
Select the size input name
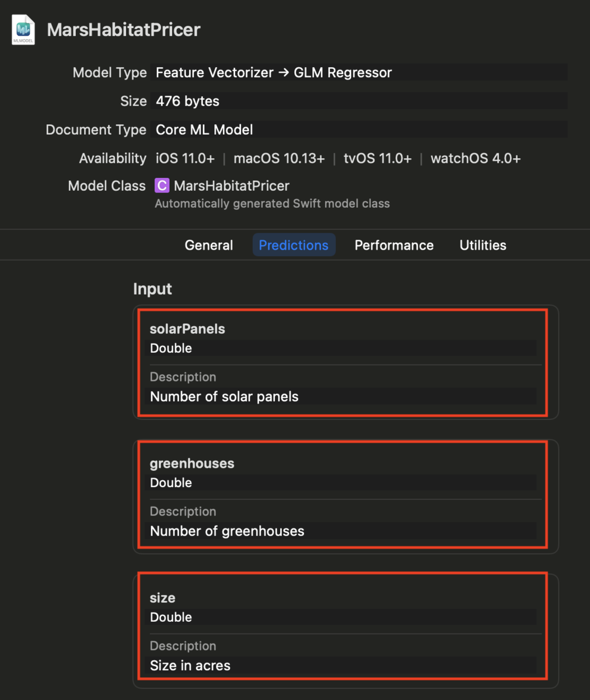[162, 598]
